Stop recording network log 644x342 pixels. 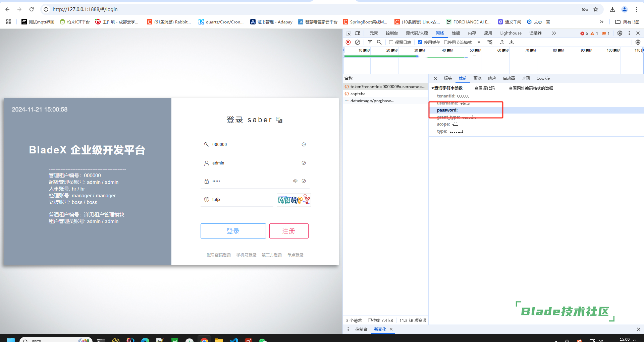point(348,42)
